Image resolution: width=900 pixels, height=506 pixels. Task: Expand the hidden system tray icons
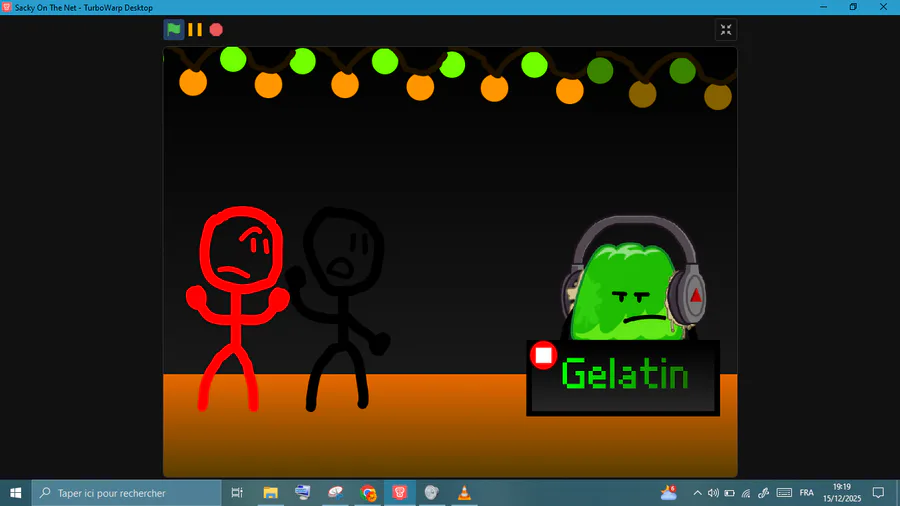[697, 493]
